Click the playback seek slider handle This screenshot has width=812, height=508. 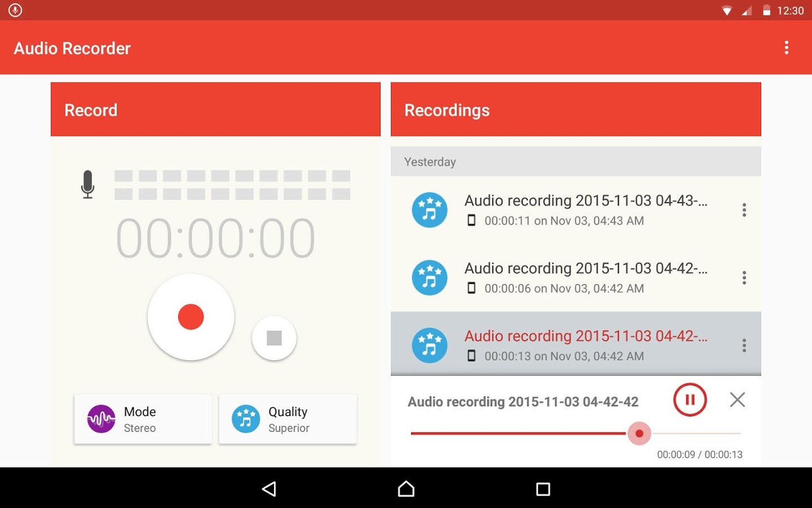point(639,433)
